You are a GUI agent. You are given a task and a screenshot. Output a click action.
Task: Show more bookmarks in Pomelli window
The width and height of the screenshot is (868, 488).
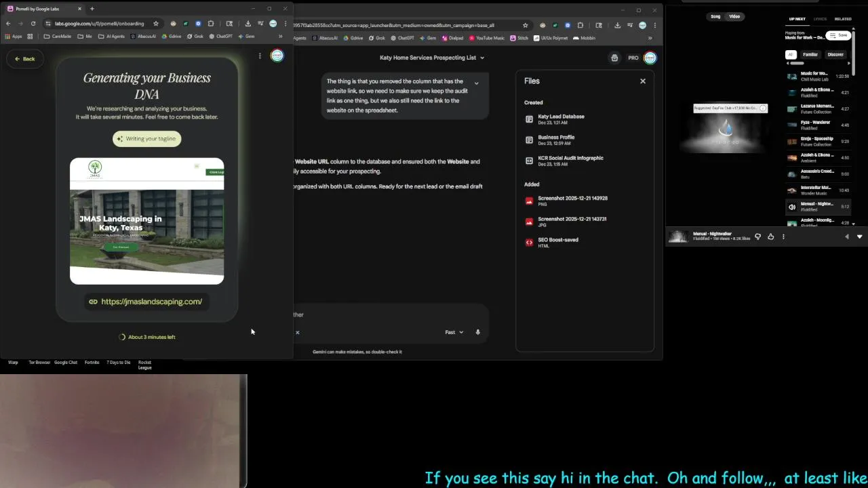click(x=281, y=37)
